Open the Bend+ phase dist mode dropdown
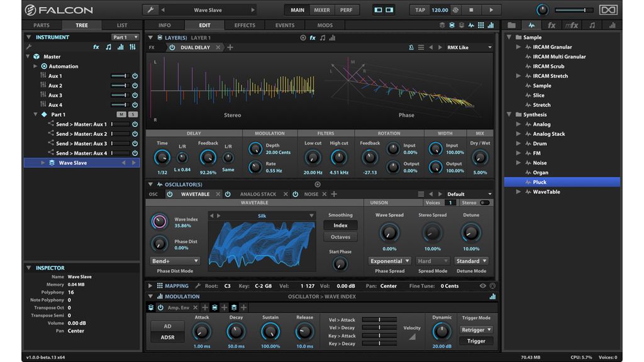The height and width of the screenshot is (362, 644). [175, 261]
